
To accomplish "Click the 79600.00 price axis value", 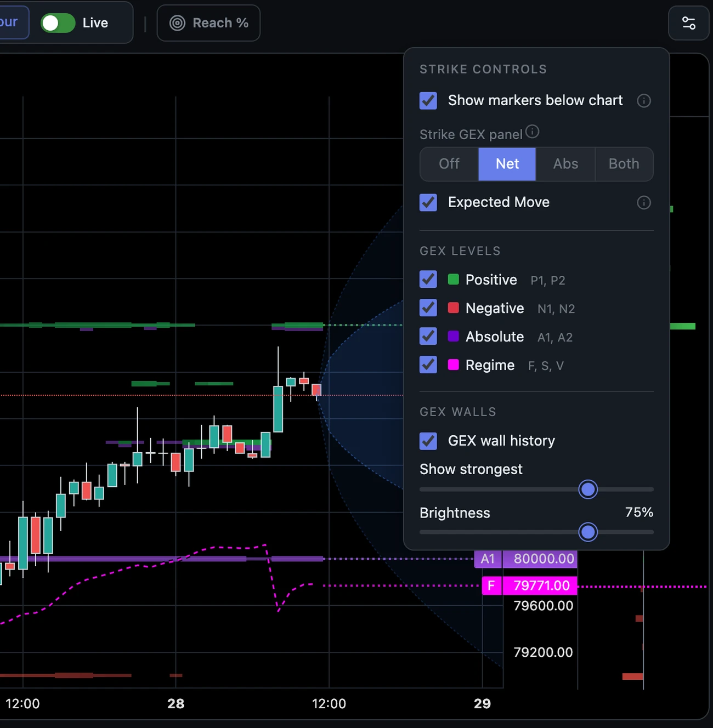I will 543,606.
